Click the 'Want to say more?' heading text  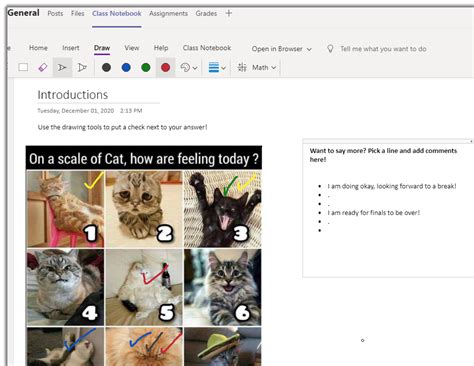click(383, 155)
